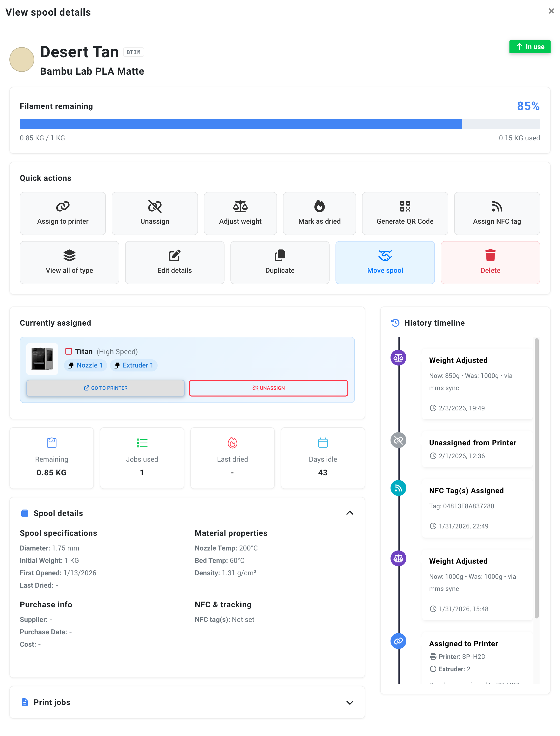
Task: Click the Duplicate spool tile
Action: point(280,263)
